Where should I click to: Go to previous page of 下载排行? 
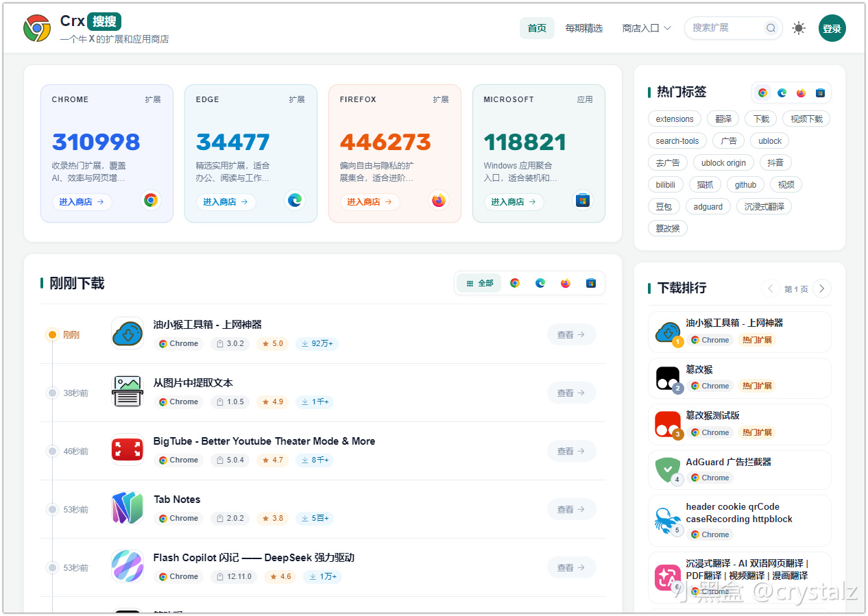tap(771, 288)
